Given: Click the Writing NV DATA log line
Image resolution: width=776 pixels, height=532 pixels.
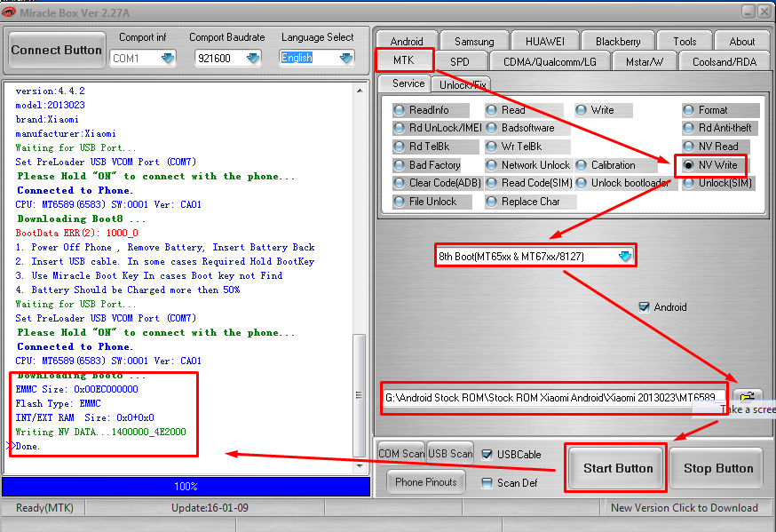Looking at the screenshot, I should pyautogui.click(x=101, y=432).
